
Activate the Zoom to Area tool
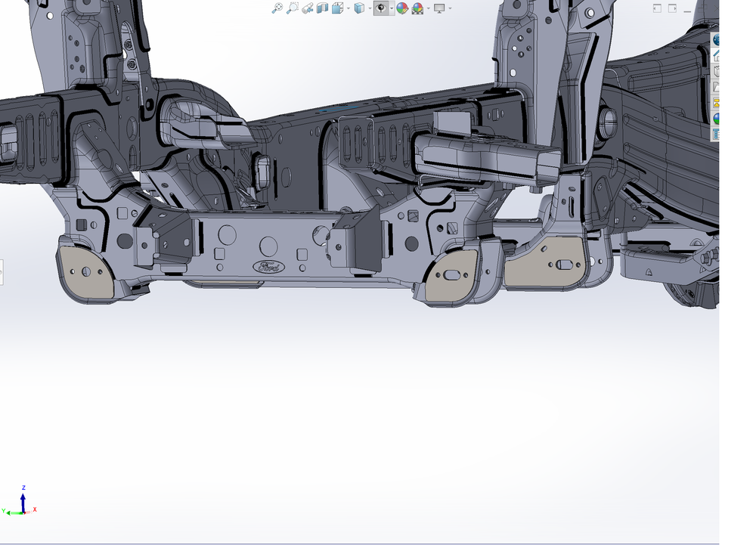coord(292,9)
